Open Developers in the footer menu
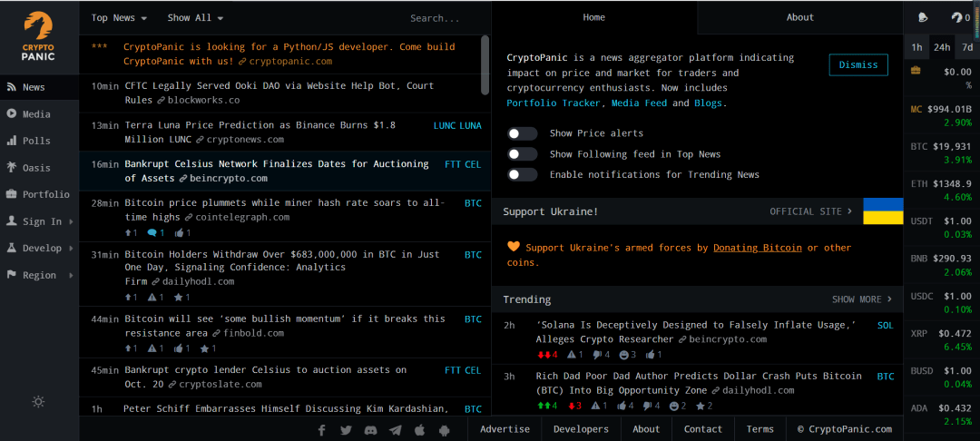Viewport: 980px width, 441px height. point(581,429)
